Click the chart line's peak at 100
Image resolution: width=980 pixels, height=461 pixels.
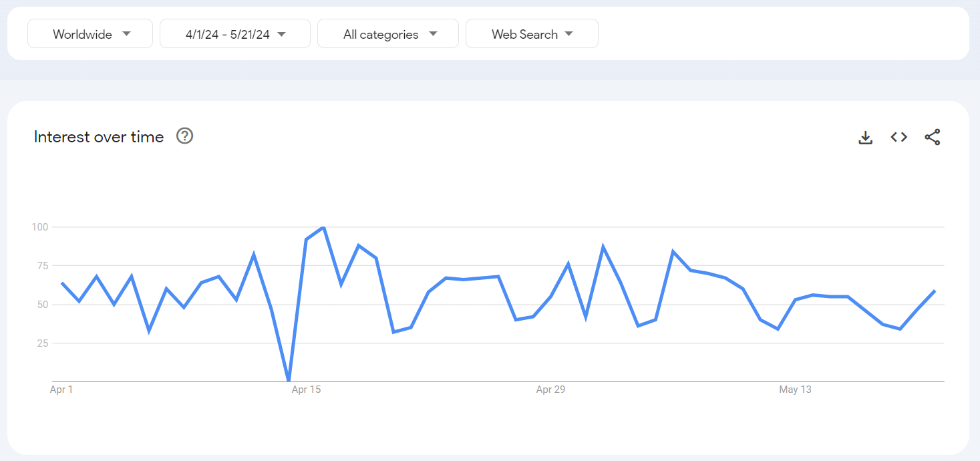[323, 227]
